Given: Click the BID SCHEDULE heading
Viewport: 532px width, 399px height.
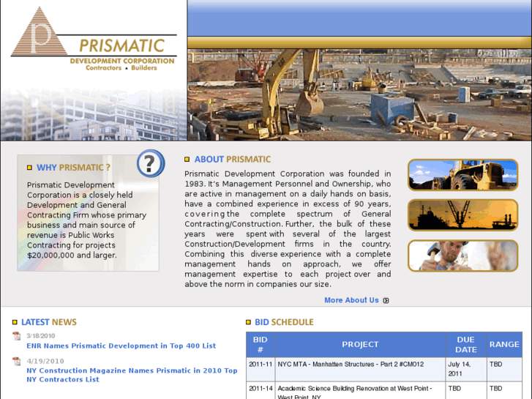Looking at the screenshot, I should (x=284, y=322).
